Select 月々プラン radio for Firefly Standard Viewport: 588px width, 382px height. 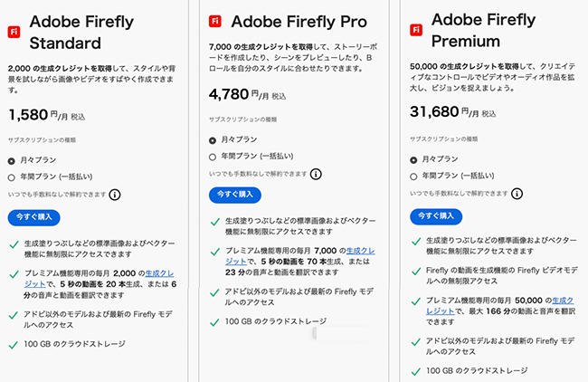coord(12,161)
